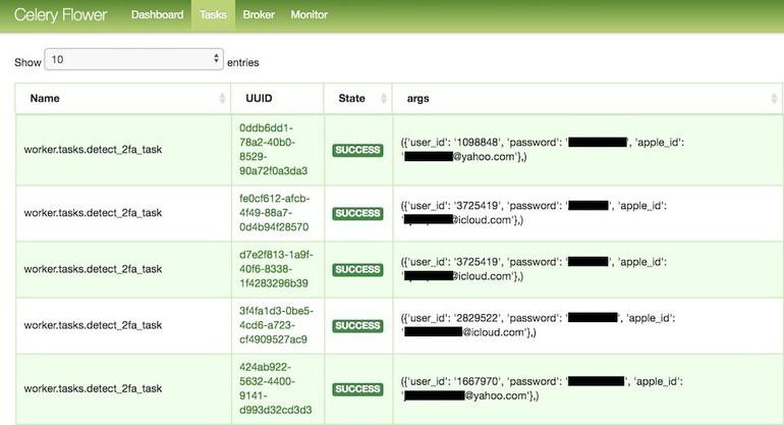This screenshot has height=425, width=784.
Task: Sort by State column arrows icon
Action: (x=384, y=98)
